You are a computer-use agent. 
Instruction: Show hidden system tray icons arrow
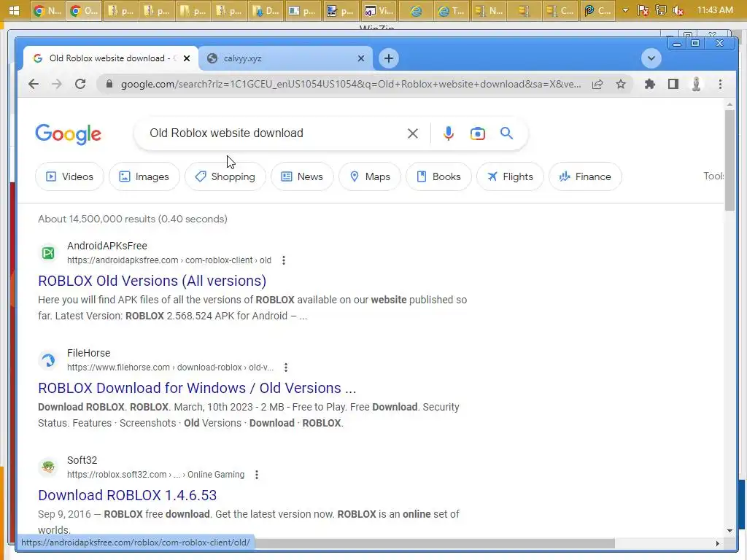click(x=625, y=10)
